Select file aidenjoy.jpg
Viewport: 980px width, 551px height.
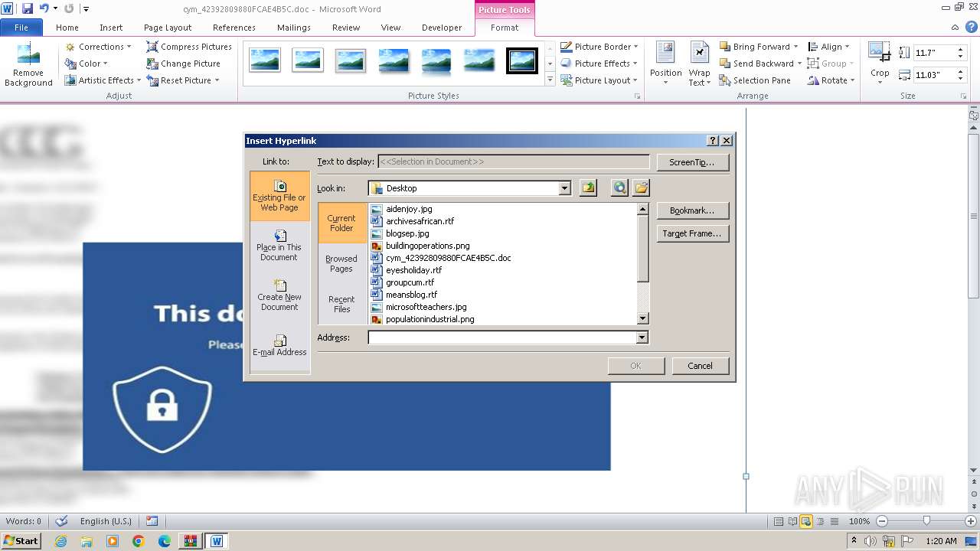click(409, 209)
